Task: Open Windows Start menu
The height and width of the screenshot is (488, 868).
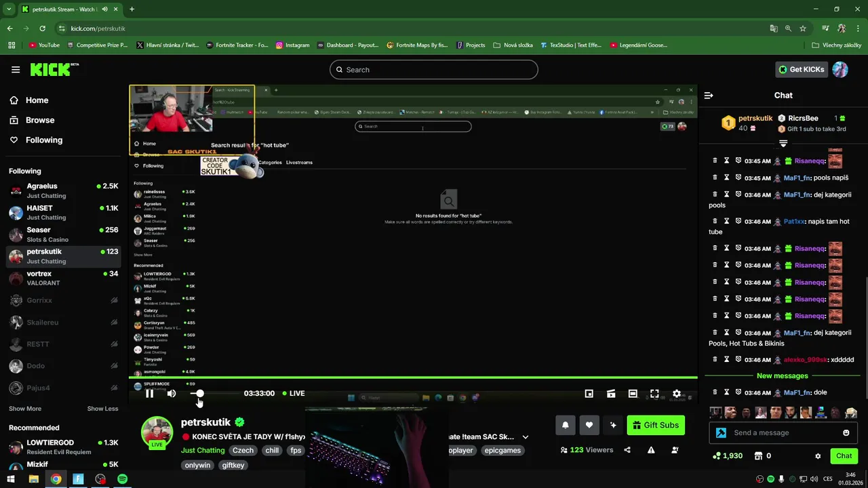Action: click(12, 479)
